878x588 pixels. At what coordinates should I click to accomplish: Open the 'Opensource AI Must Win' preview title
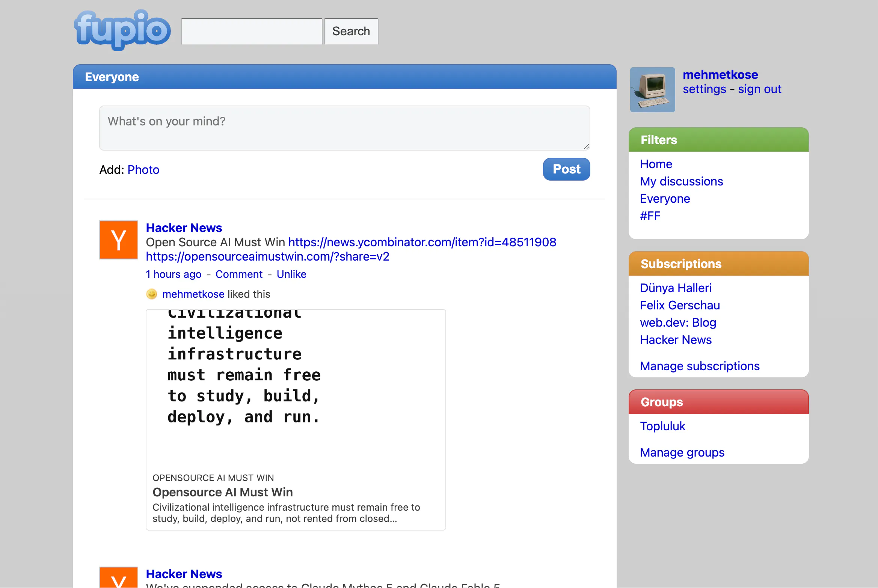point(223,492)
